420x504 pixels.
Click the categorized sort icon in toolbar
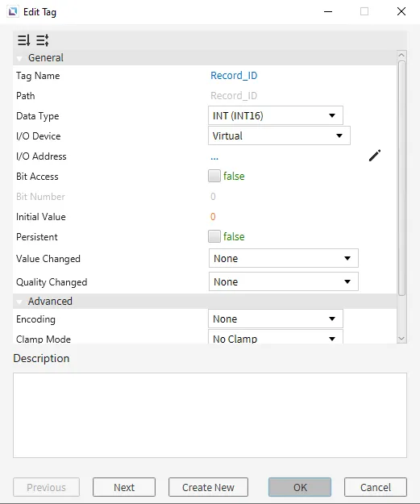coord(23,40)
